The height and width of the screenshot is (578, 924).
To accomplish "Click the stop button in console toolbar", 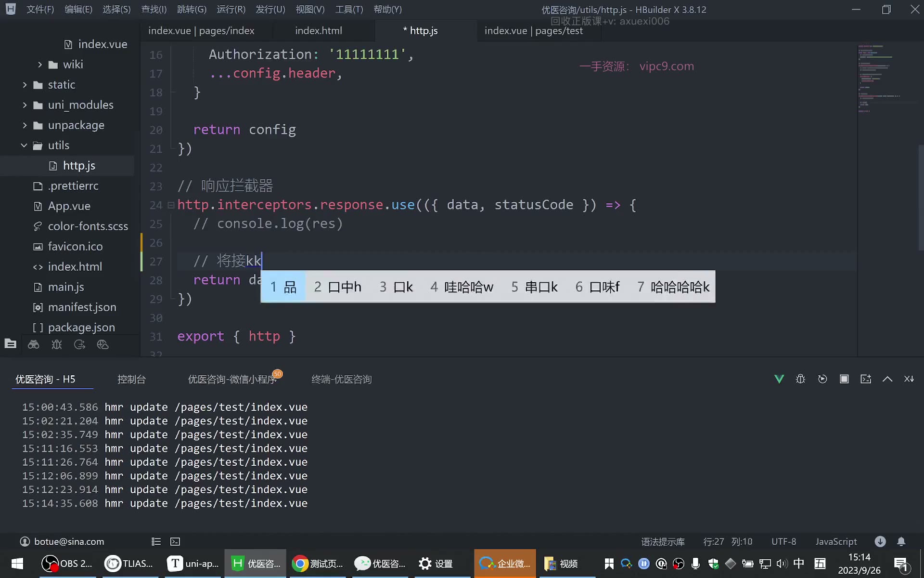I will coord(844,379).
